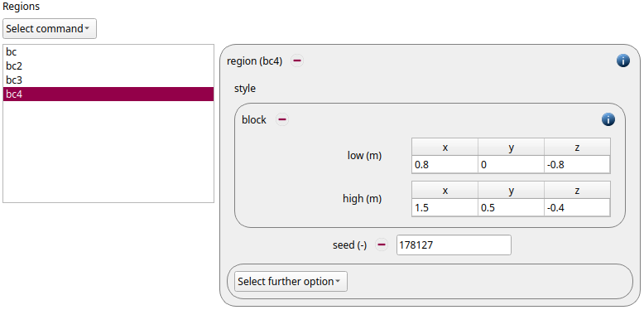Click z column header of high table
Image resolution: width=644 pixels, height=310 pixels.
577,191
